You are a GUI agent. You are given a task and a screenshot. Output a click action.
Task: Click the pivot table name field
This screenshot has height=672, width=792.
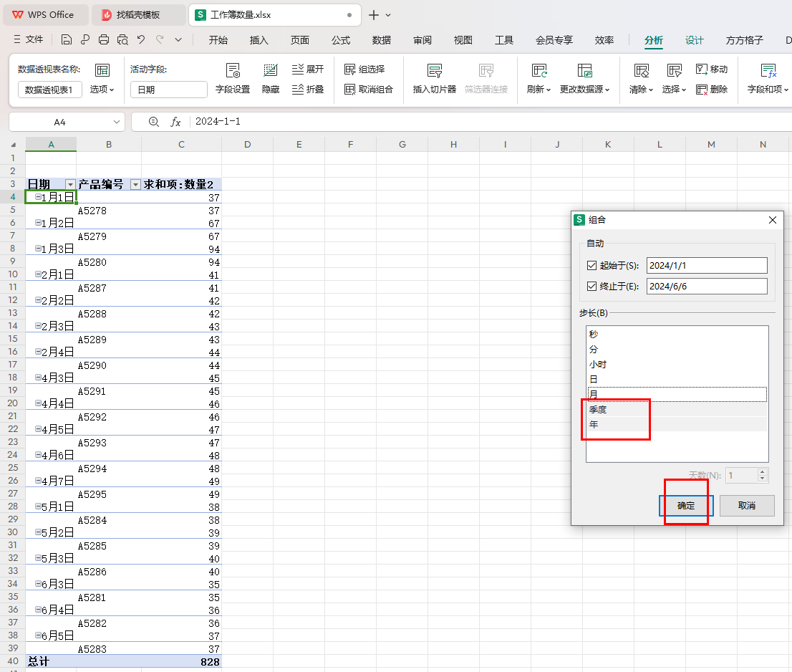50,90
